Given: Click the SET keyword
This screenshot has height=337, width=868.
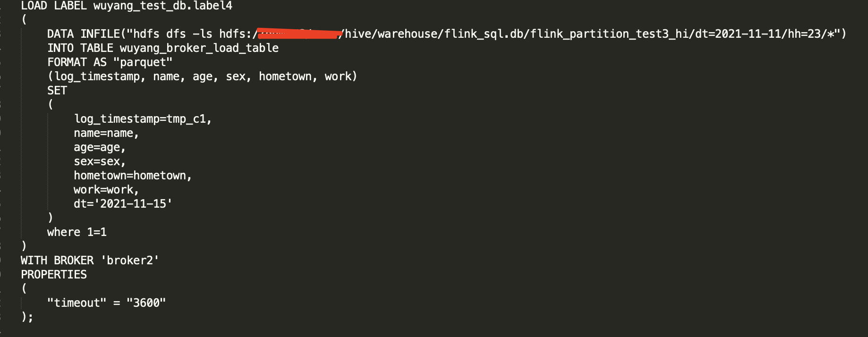Looking at the screenshot, I should coord(57,91).
